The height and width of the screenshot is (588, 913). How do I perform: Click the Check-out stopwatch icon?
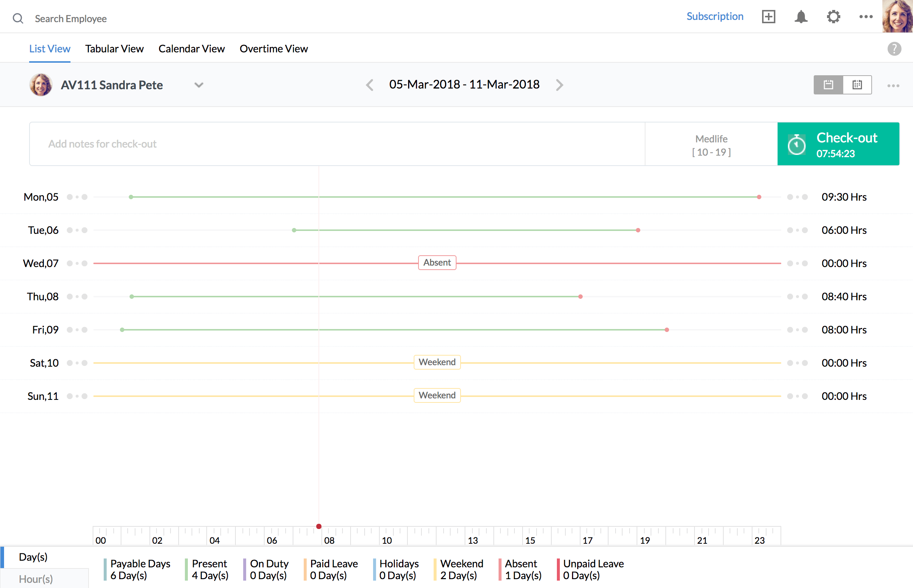click(x=796, y=145)
